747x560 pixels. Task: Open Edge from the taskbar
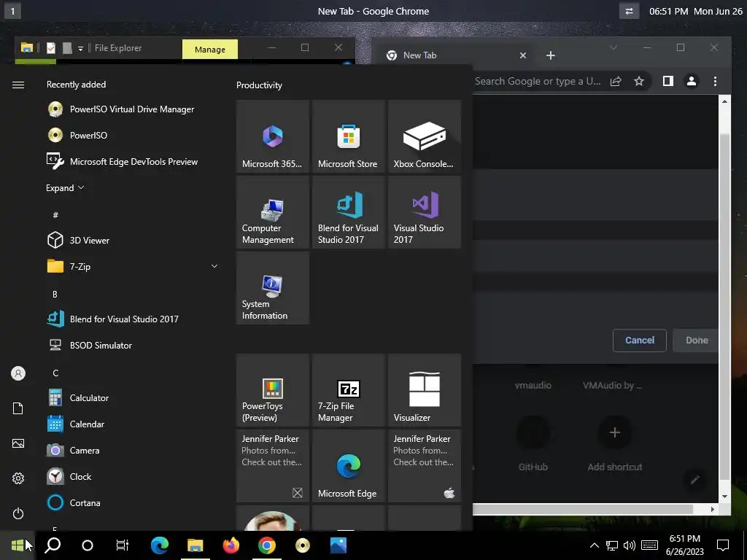pos(160,545)
